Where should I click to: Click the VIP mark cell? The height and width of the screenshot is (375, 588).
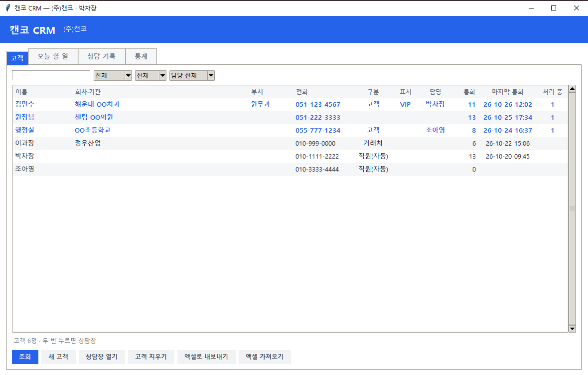406,105
